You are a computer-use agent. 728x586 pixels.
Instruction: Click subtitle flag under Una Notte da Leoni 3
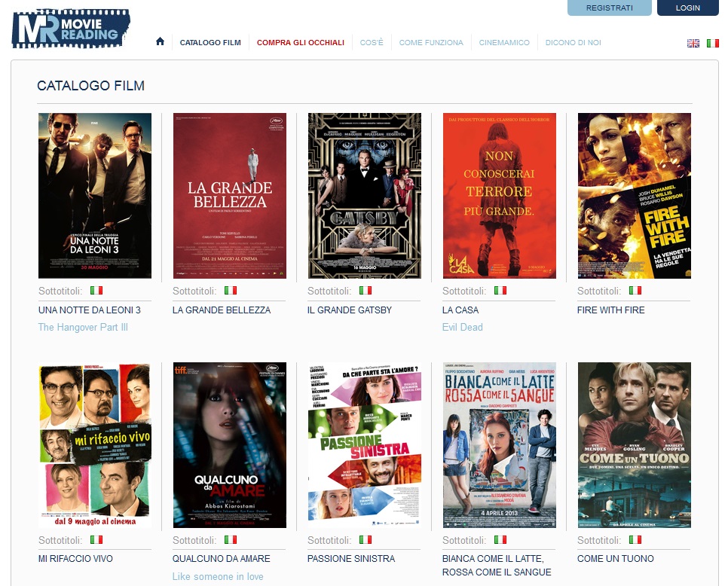pyautogui.click(x=96, y=291)
